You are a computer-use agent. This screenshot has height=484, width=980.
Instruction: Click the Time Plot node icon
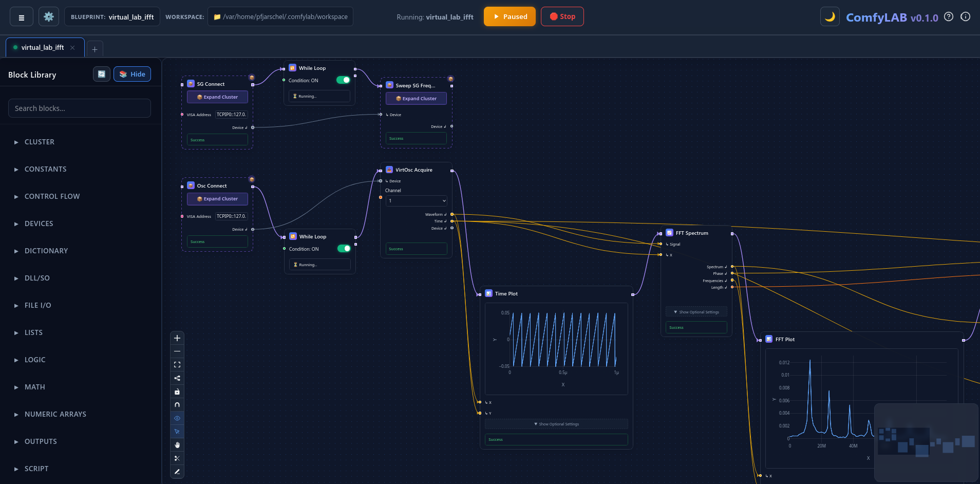coord(488,293)
